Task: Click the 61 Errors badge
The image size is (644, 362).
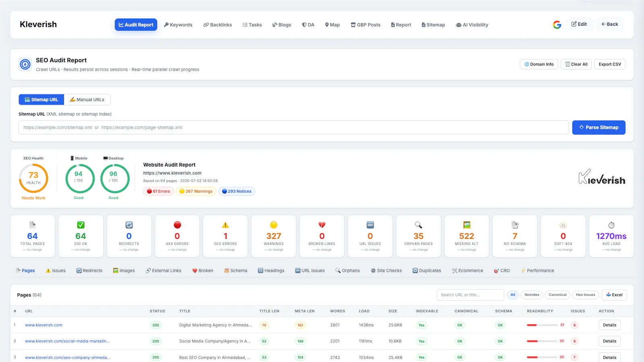Action: (159, 191)
